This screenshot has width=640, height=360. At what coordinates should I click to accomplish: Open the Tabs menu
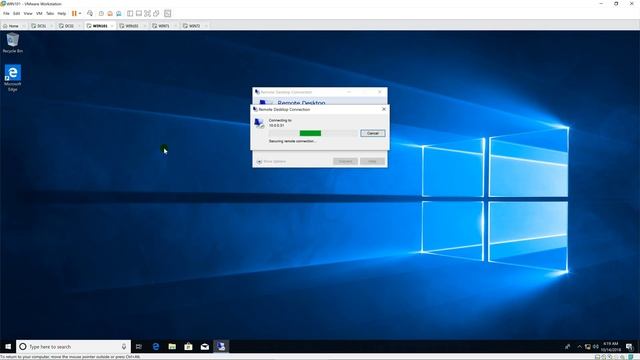50,13
